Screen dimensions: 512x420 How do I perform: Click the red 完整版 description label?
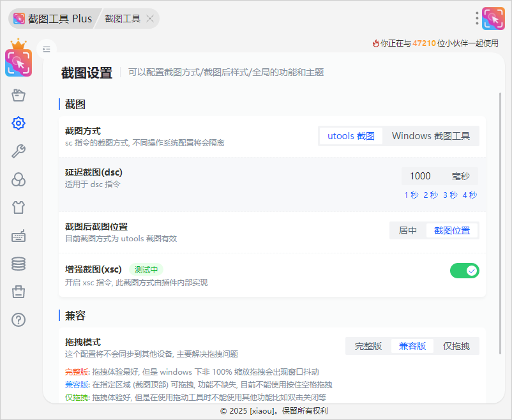pyautogui.click(x=77, y=371)
